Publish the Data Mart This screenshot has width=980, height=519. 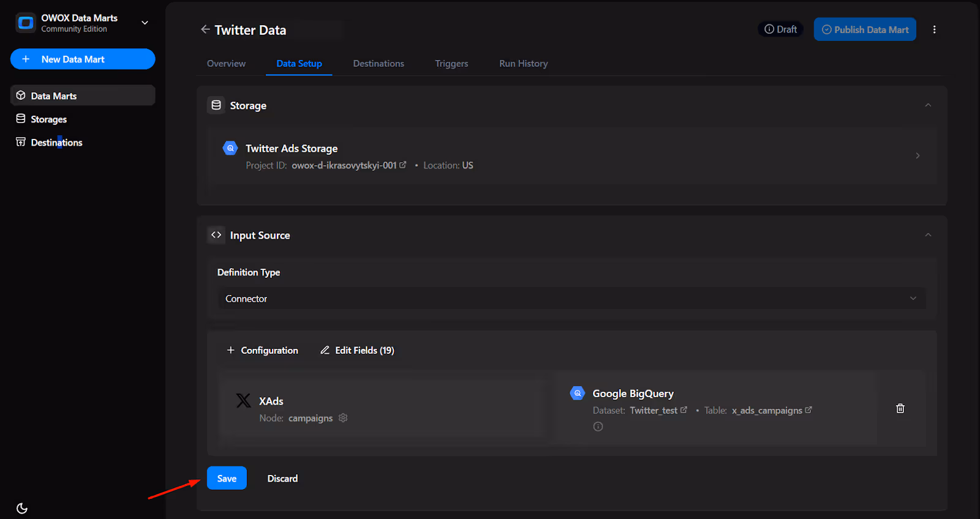[x=865, y=29]
